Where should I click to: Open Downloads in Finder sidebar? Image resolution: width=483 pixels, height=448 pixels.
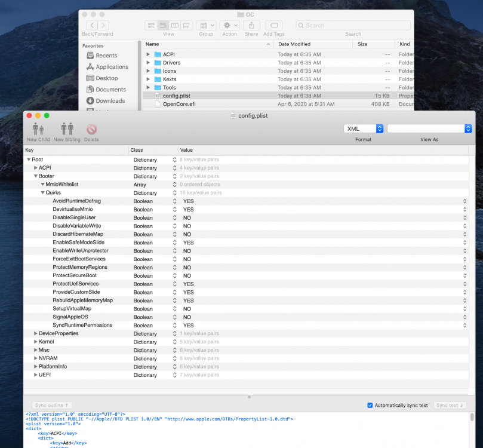[106, 101]
